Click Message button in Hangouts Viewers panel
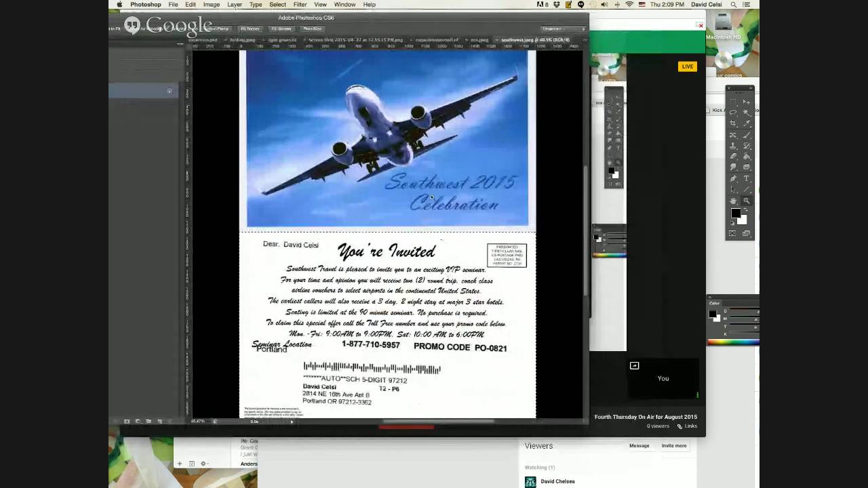Viewport: 868px width, 488px height. coord(639,445)
